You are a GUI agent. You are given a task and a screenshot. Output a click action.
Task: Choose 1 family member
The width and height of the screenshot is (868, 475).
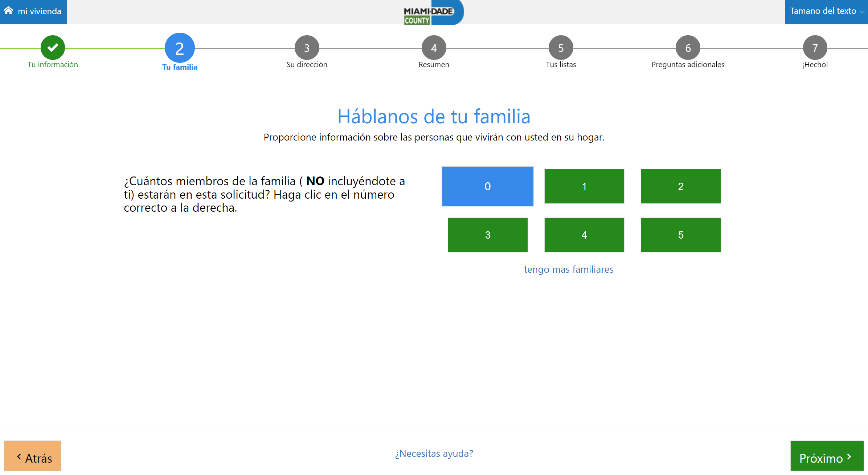(x=584, y=186)
